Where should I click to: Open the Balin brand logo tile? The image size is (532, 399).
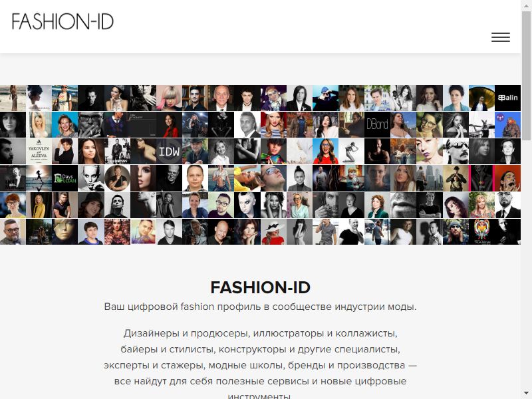point(507,98)
